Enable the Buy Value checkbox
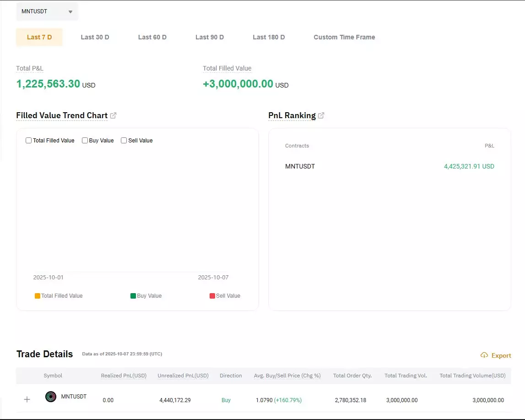525x420 pixels. click(x=85, y=141)
